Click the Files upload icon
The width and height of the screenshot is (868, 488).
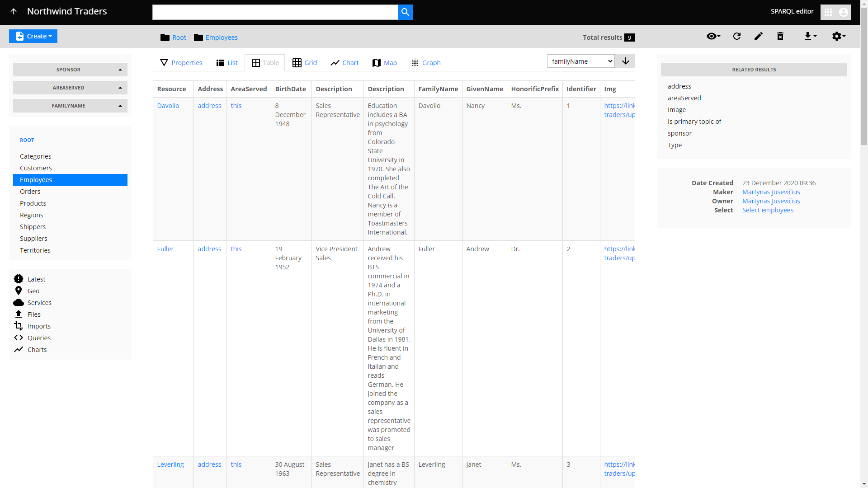click(x=19, y=314)
